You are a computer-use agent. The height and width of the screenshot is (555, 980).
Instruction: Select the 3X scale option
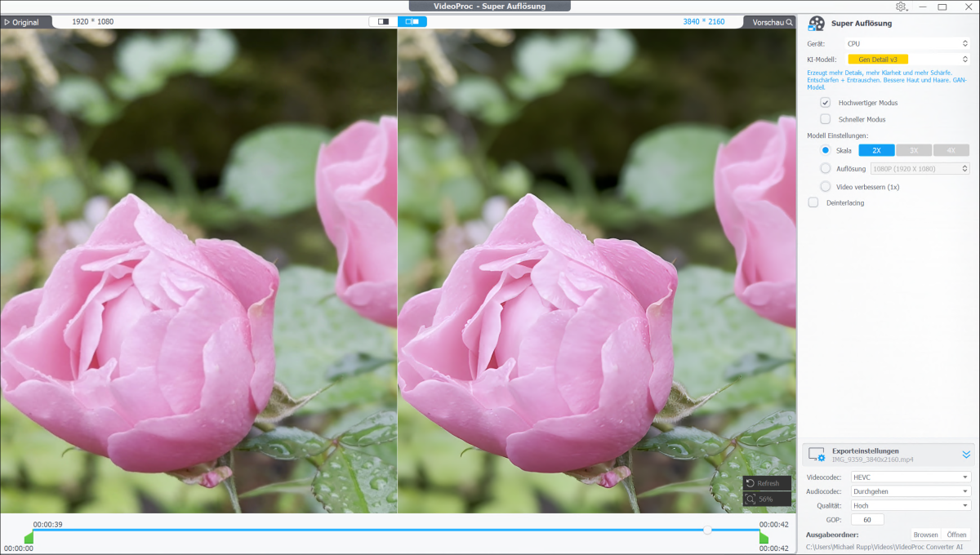point(914,150)
